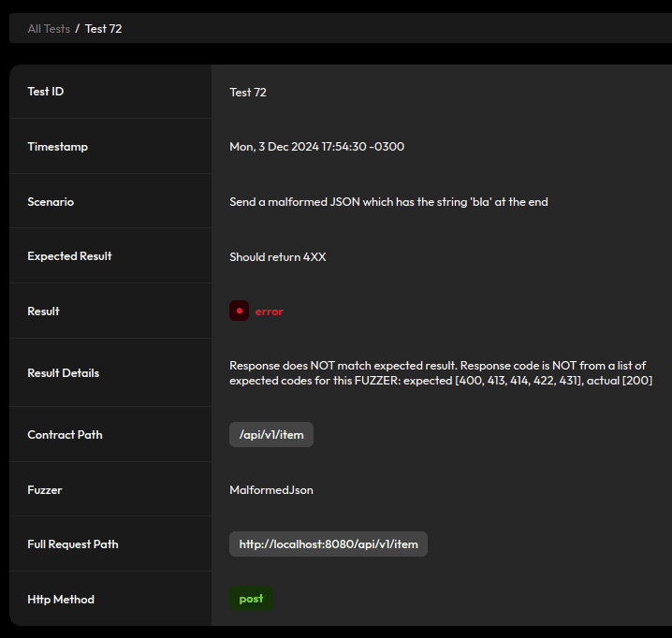
Task: Click the Should return 4XX text
Action: [277, 256]
